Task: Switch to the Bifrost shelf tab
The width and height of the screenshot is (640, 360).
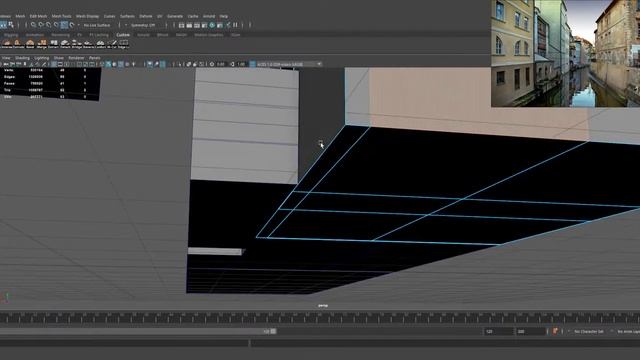Action: pos(162,35)
